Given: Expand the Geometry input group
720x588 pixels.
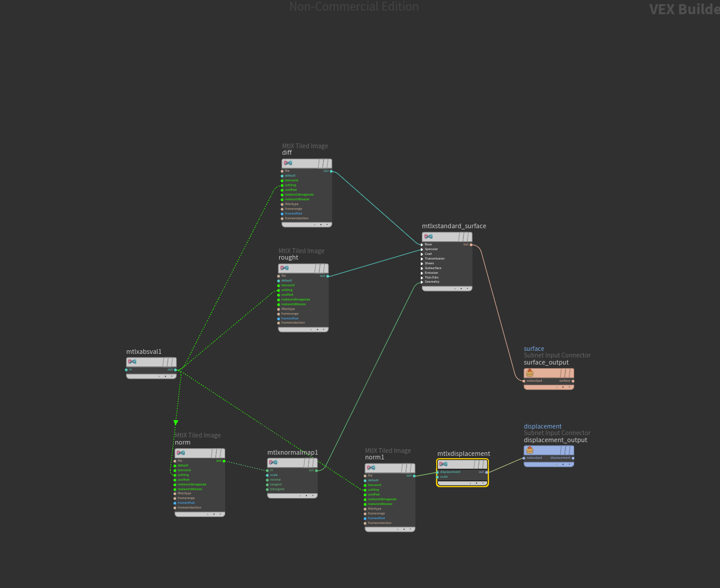Looking at the screenshot, I should pos(422,282).
